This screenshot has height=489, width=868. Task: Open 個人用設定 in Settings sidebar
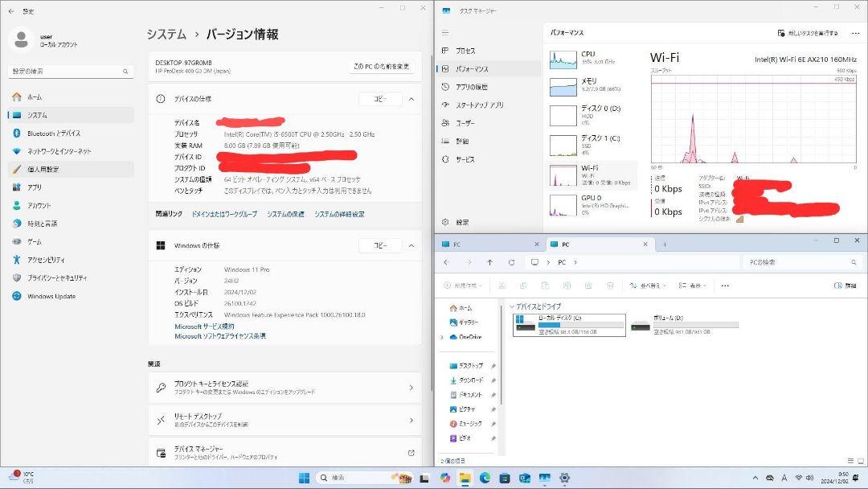point(71,170)
